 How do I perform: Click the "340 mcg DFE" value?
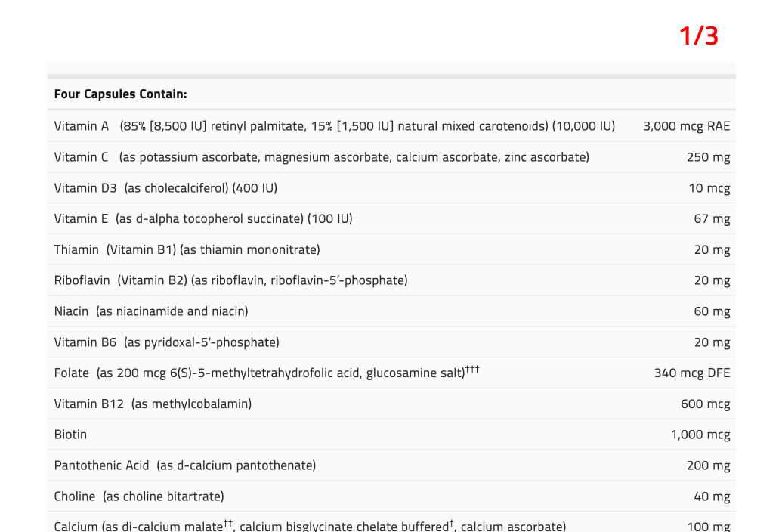click(x=692, y=373)
